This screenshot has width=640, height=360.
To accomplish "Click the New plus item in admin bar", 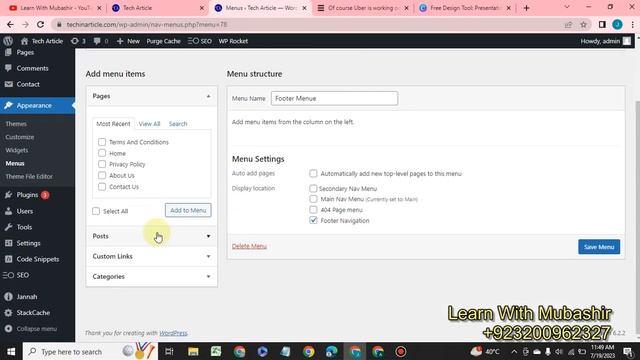I will click(128, 41).
